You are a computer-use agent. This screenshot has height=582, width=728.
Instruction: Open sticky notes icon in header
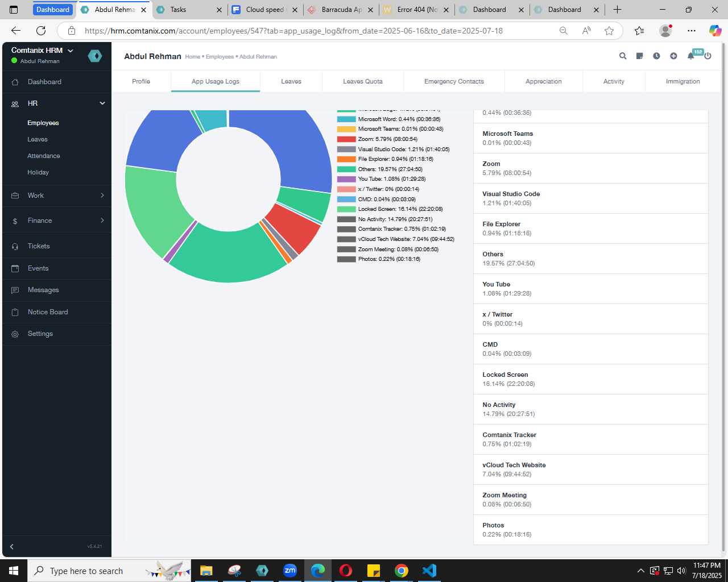(639, 56)
